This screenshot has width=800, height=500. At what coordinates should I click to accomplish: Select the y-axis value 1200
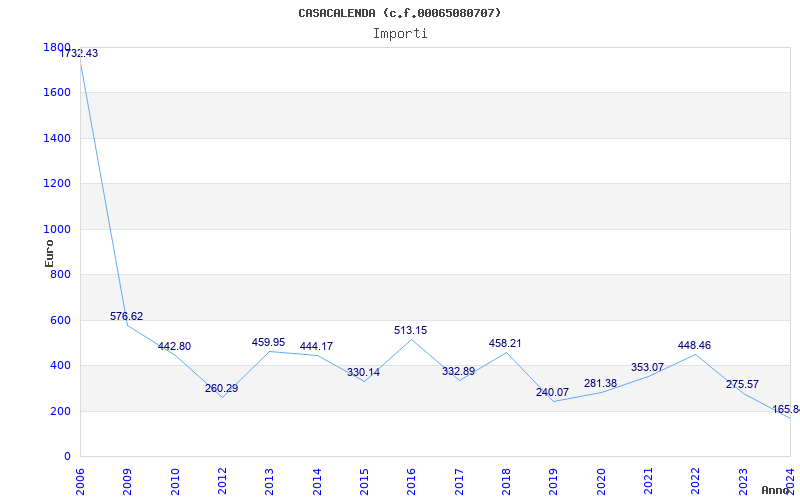point(57,184)
